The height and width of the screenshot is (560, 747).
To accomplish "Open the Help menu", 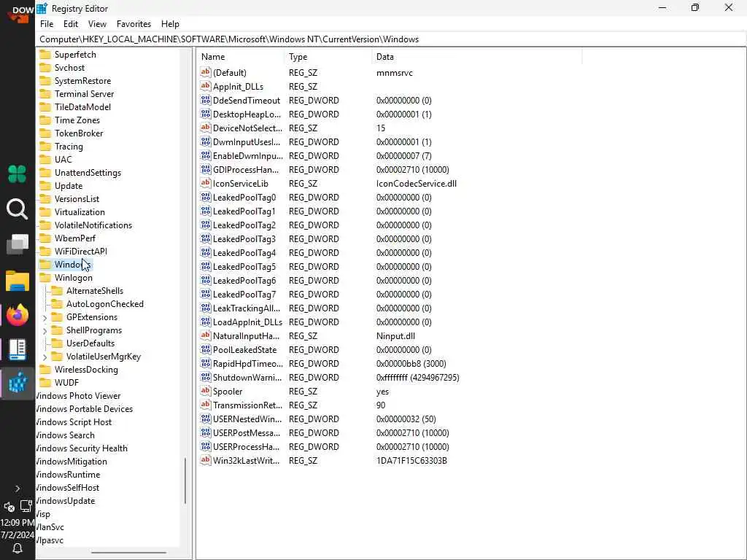I will tap(170, 24).
